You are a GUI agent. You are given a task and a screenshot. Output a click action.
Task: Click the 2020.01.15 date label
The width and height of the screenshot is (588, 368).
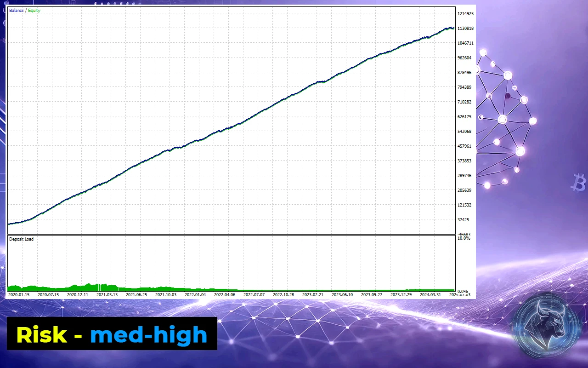click(x=19, y=294)
